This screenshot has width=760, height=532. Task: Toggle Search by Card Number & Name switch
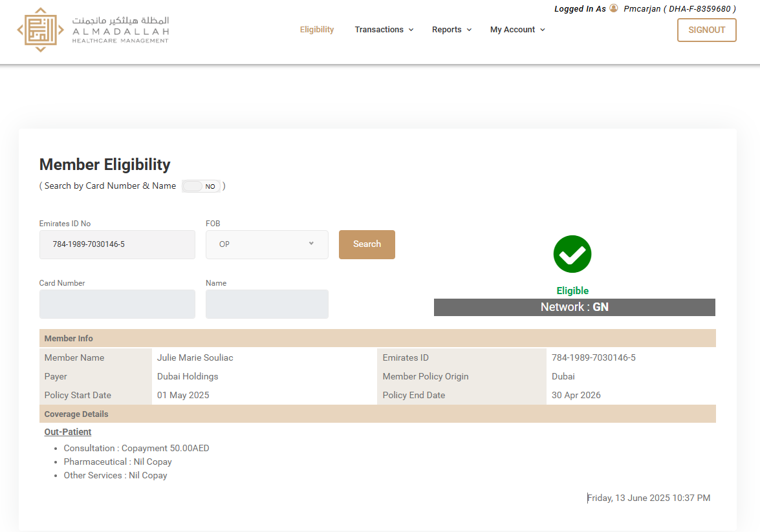click(x=201, y=186)
